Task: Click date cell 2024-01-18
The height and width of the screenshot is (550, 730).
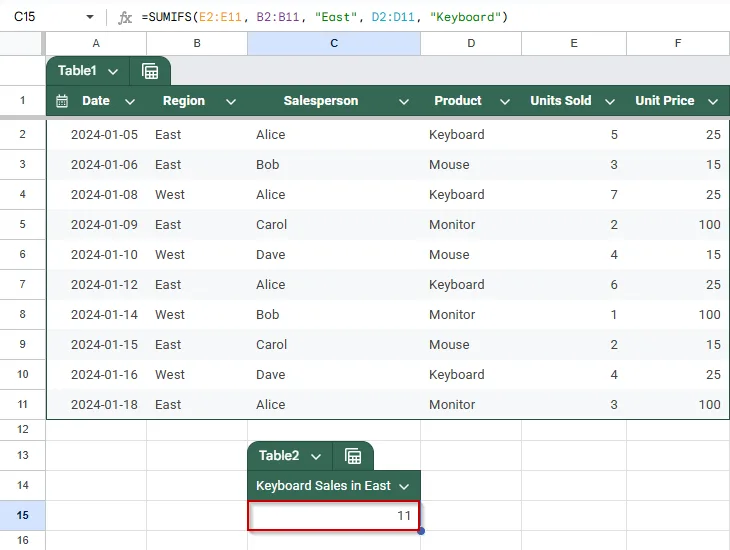Action: click(x=96, y=405)
